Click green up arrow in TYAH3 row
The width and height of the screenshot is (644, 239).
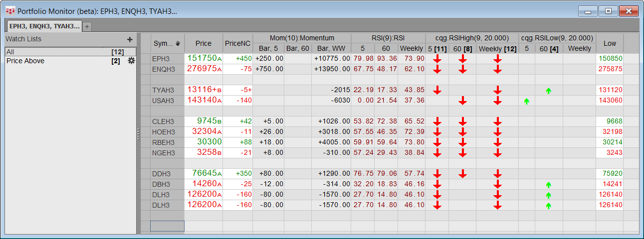(x=549, y=91)
